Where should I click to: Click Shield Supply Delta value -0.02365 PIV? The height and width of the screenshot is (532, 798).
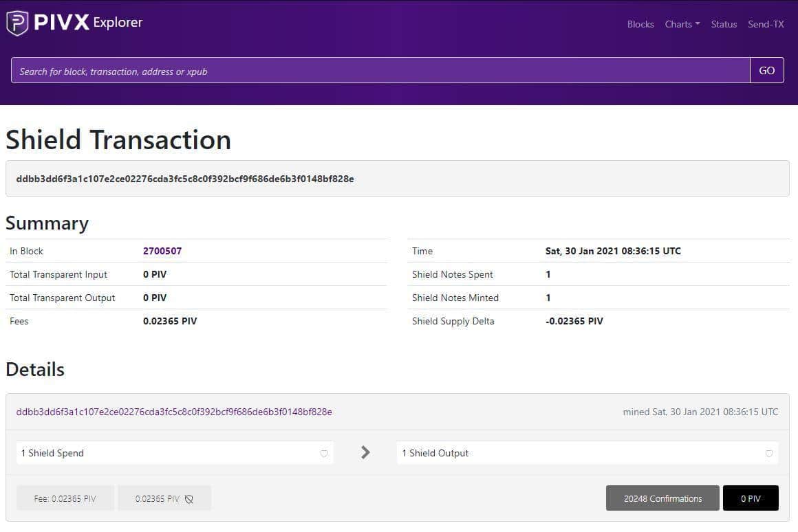pos(574,321)
